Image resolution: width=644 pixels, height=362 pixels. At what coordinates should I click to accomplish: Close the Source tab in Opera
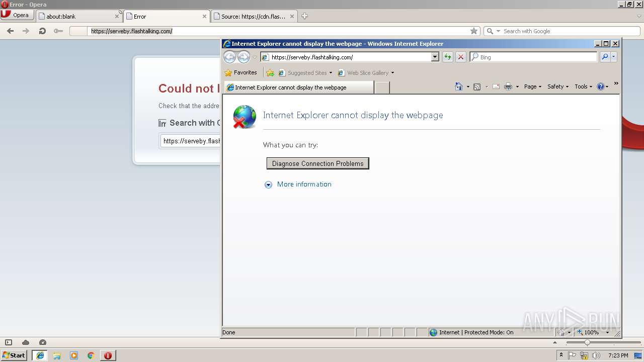292,16
